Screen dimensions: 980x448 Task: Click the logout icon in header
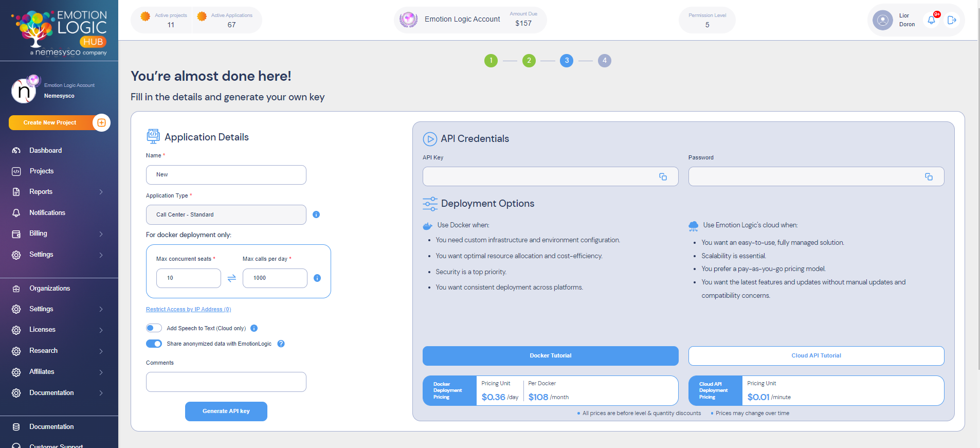point(952,20)
